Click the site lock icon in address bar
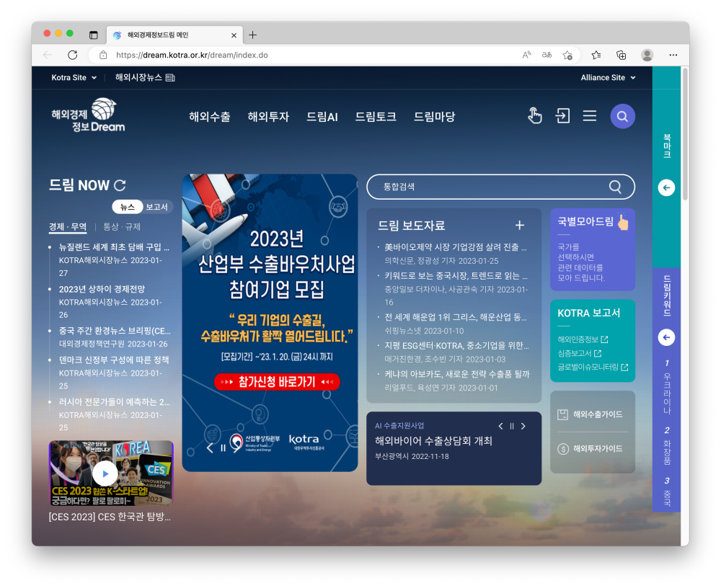The image size is (721, 588). point(103,55)
